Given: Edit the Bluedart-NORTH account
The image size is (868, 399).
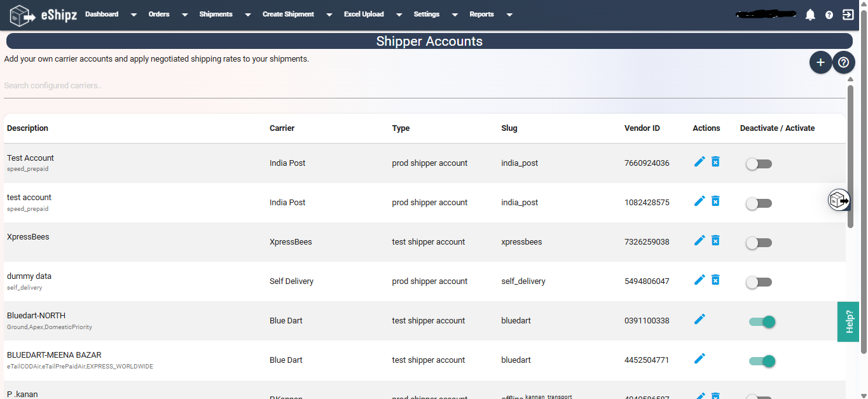Looking at the screenshot, I should click(699, 319).
